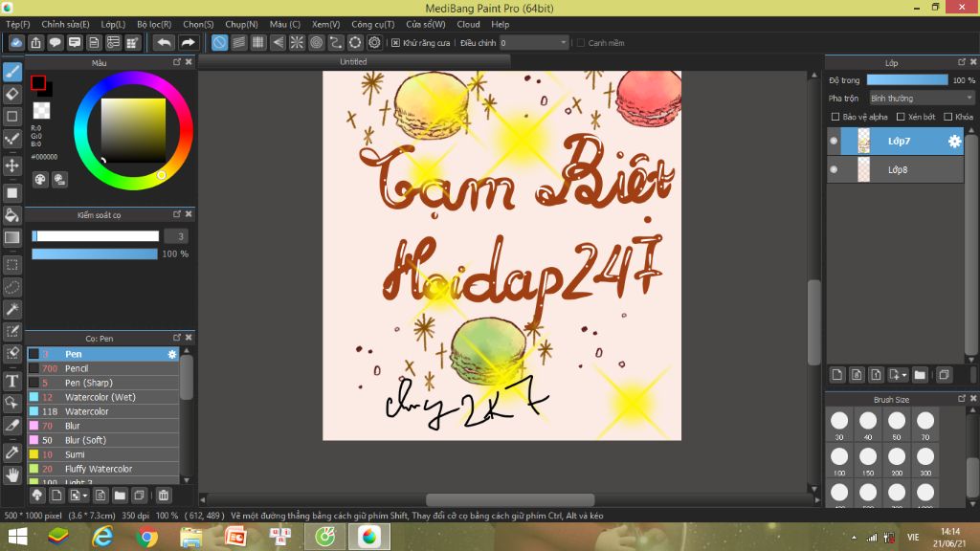Click Lớp8 layer thumbnail
The width and height of the screenshot is (980, 551).
[864, 169]
